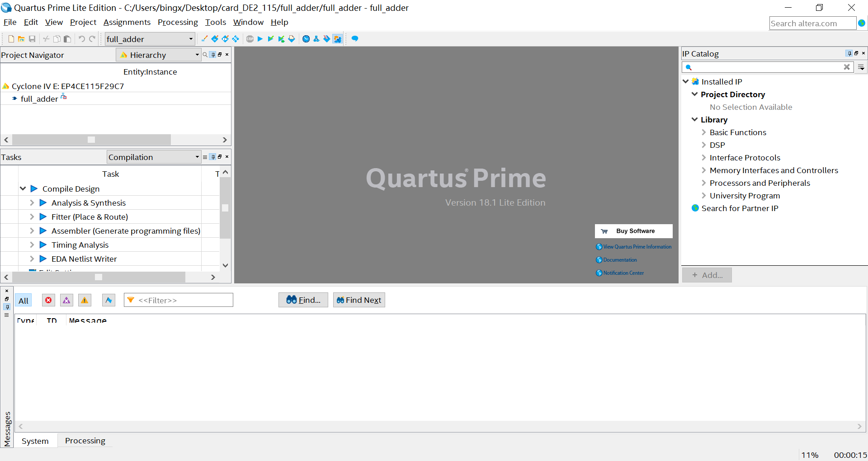The height and width of the screenshot is (461, 868).
Task: Click the hierarchy netlist viewer toolbar icon
Action: coord(316,39)
